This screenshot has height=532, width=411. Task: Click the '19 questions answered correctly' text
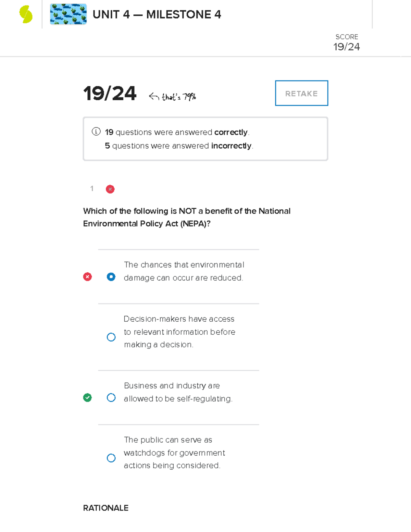pyautogui.click(x=177, y=132)
